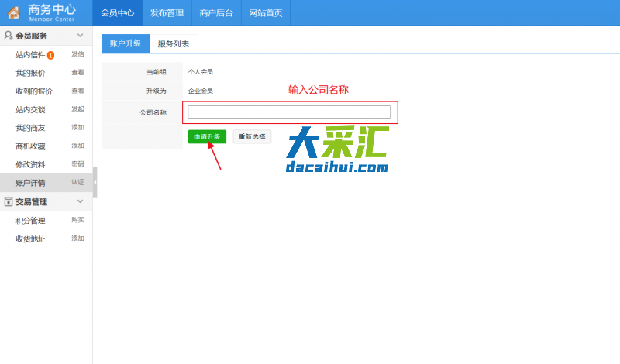Open 站内交谈 in sidebar

click(30, 109)
